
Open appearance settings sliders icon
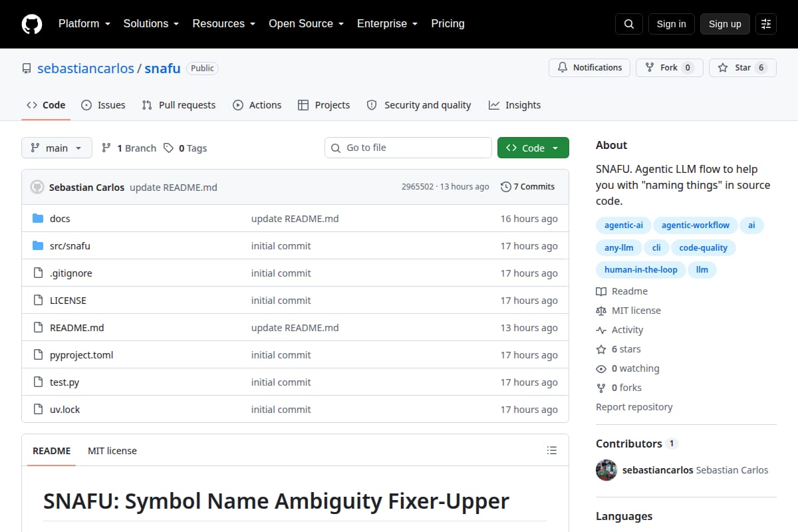766,24
